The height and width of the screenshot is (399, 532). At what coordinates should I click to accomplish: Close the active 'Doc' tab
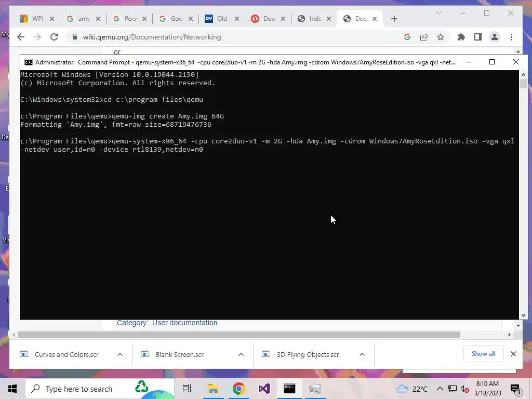point(375,19)
